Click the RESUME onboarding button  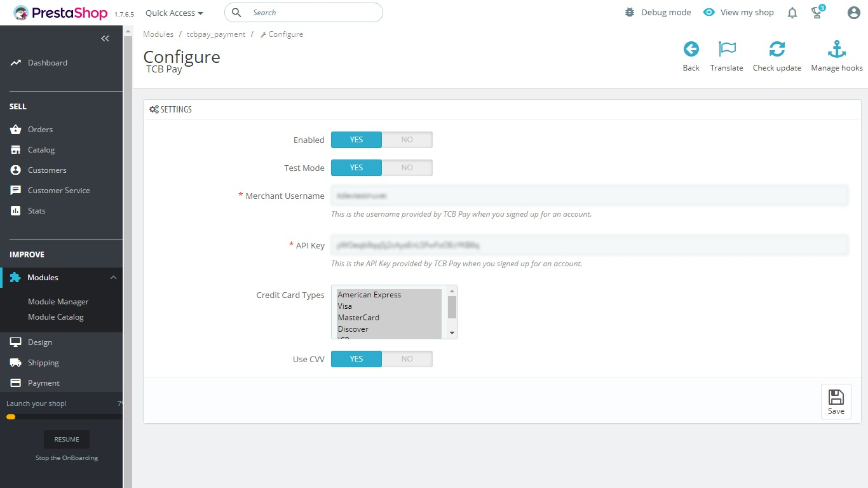pyautogui.click(x=67, y=440)
